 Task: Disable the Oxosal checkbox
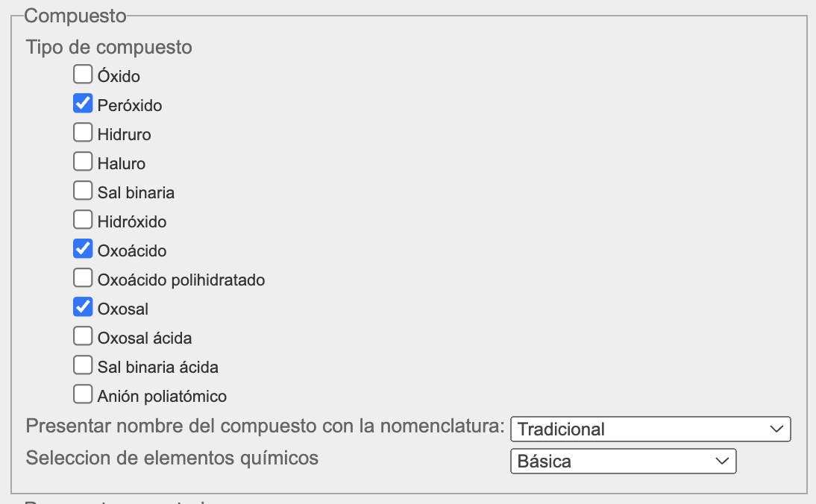click(x=83, y=307)
